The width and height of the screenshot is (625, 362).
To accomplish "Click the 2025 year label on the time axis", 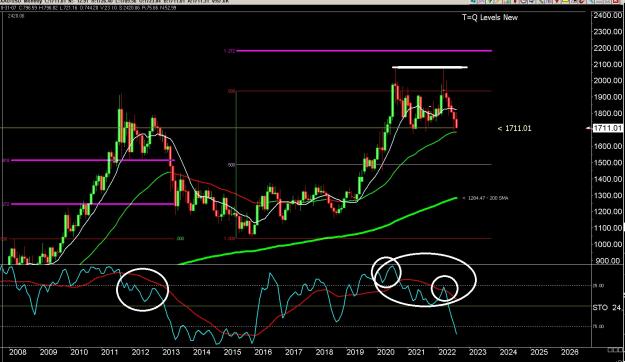I will pos(539,352).
